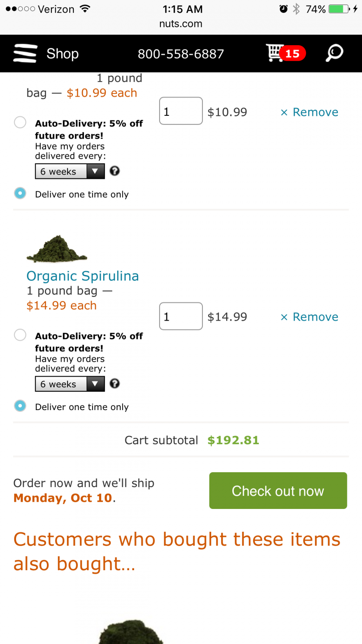Remove the $10.99 item from the cart
Viewport: 362px width, 644px height.
[x=309, y=112]
